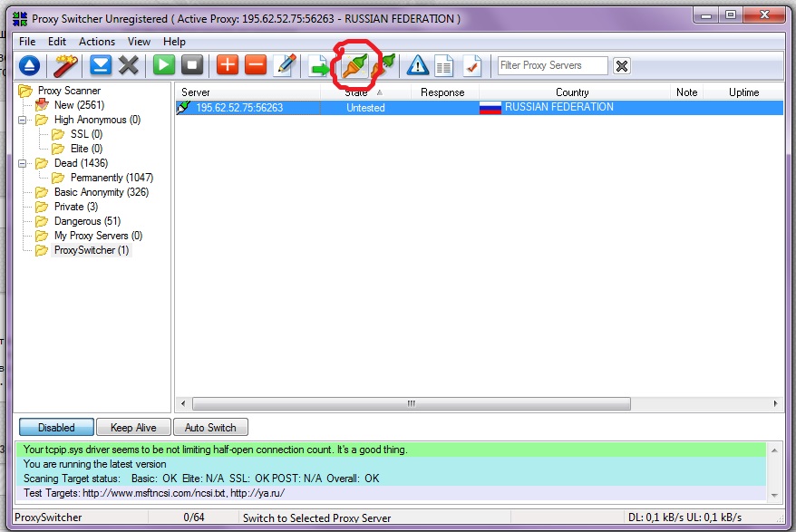Open the magic wand wizard tool
This screenshot has height=532, width=796.
coord(65,65)
